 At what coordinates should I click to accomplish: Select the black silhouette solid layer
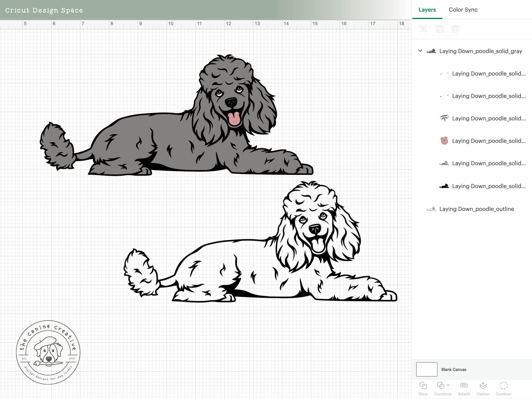coord(488,186)
